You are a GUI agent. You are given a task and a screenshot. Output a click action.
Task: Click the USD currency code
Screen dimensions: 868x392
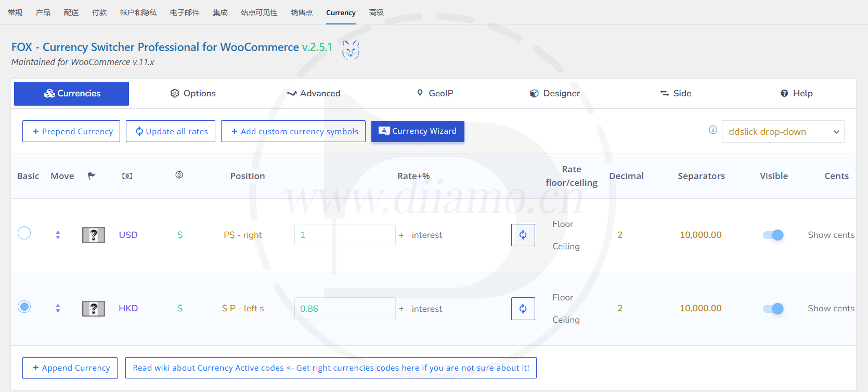[x=128, y=235]
